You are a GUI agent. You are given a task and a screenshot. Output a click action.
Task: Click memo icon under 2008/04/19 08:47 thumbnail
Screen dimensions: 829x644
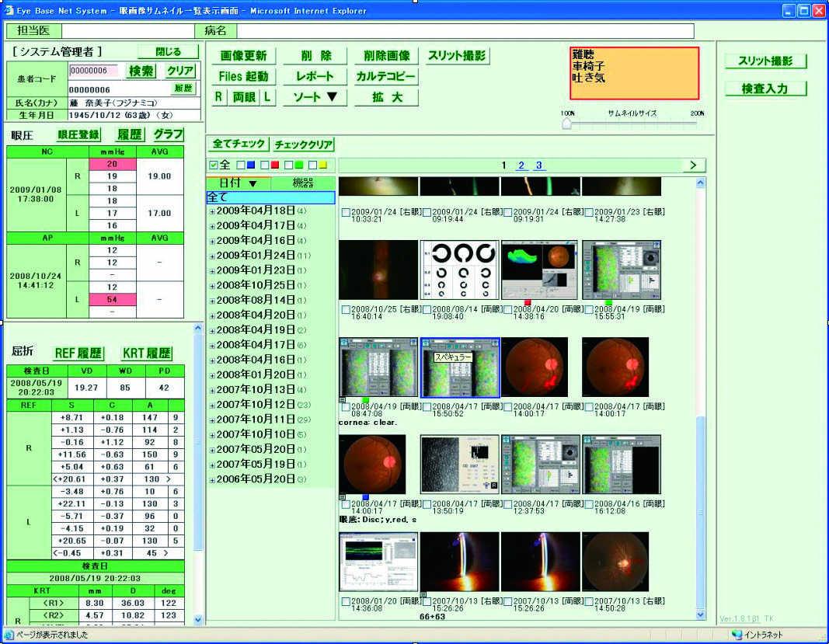(343, 399)
